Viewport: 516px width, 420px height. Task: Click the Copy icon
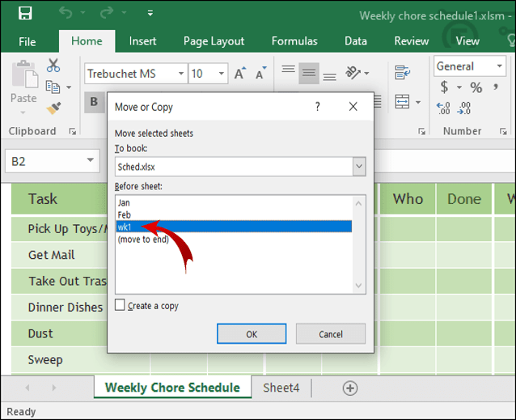(53, 87)
